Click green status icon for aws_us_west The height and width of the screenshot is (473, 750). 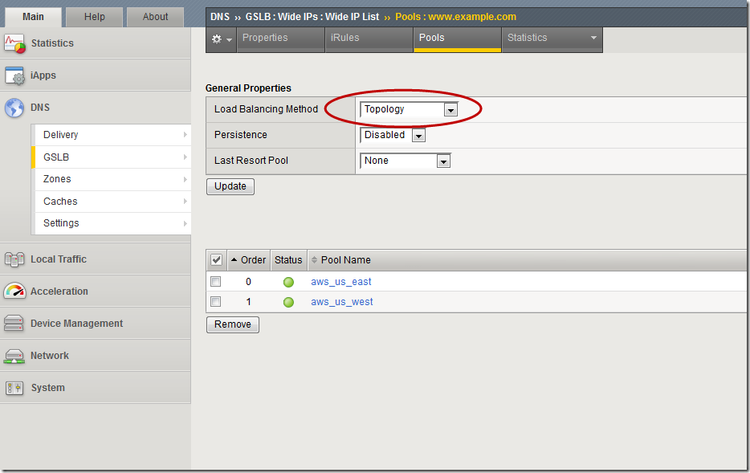tap(288, 302)
